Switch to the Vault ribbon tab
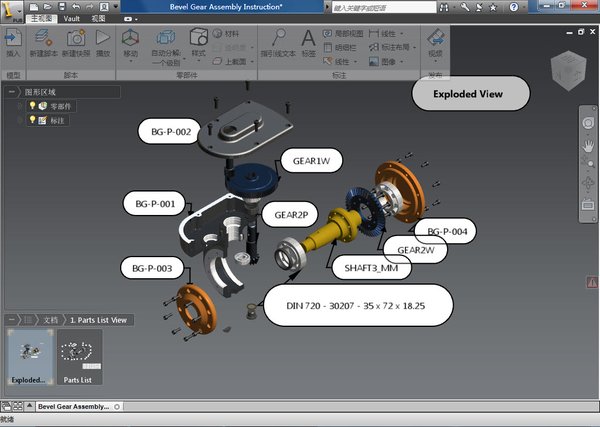Screen dimensions: 600x427 click(x=71, y=18)
